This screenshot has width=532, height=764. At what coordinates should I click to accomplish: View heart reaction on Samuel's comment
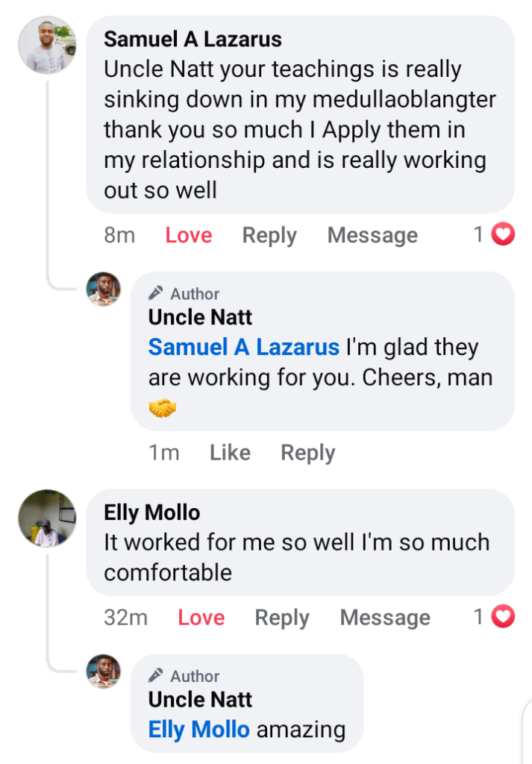point(504,235)
